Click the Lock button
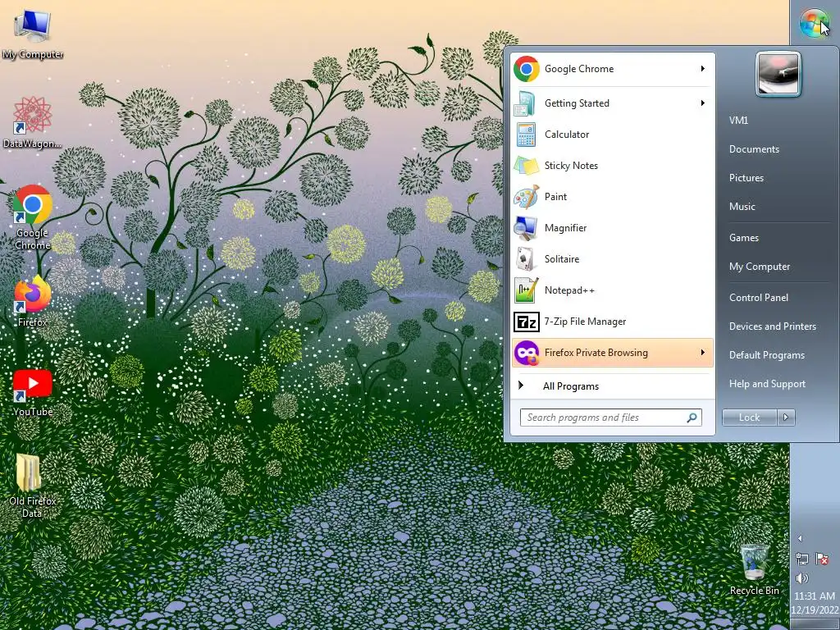840x630 pixels. (750, 418)
